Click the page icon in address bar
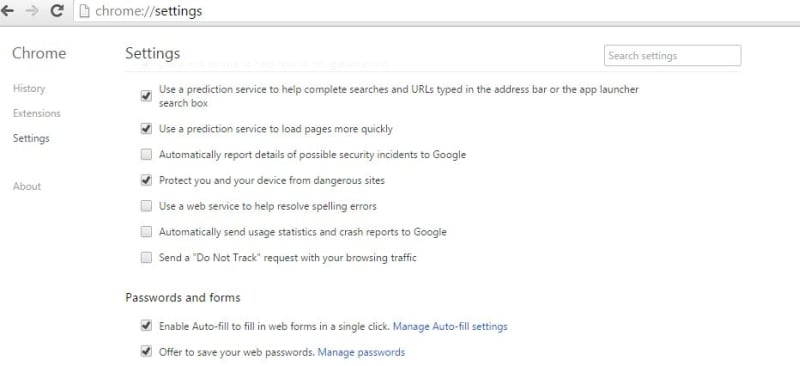The height and width of the screenshot is (366, 800). (x=84, y=11)
